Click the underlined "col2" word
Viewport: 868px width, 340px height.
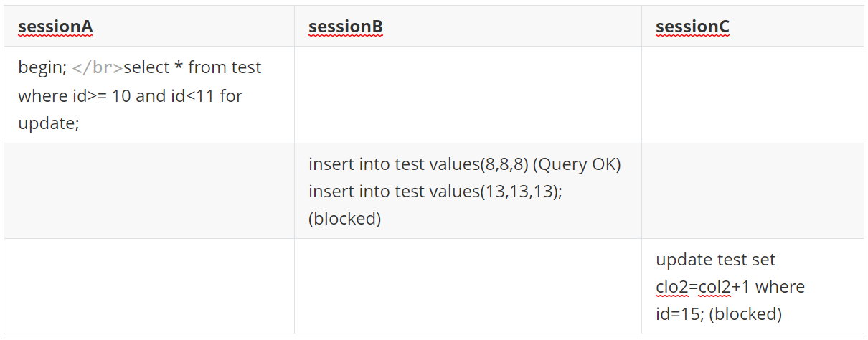pos(714,287)
